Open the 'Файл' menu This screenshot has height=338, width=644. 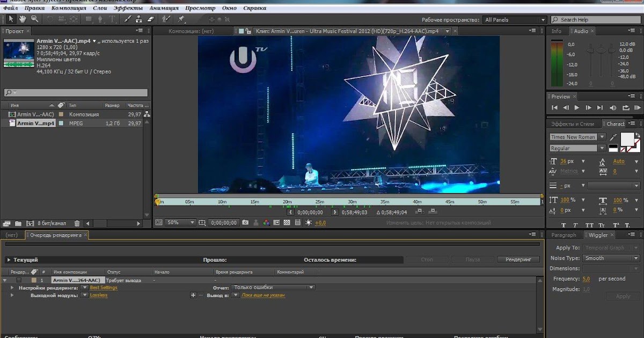pos(10,8)
